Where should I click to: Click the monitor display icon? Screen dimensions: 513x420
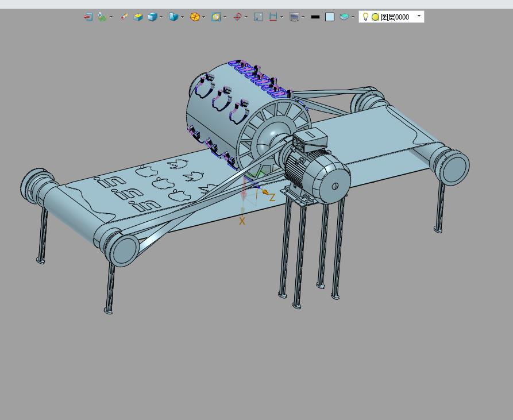pyautogui.click(x=294, y=17)
